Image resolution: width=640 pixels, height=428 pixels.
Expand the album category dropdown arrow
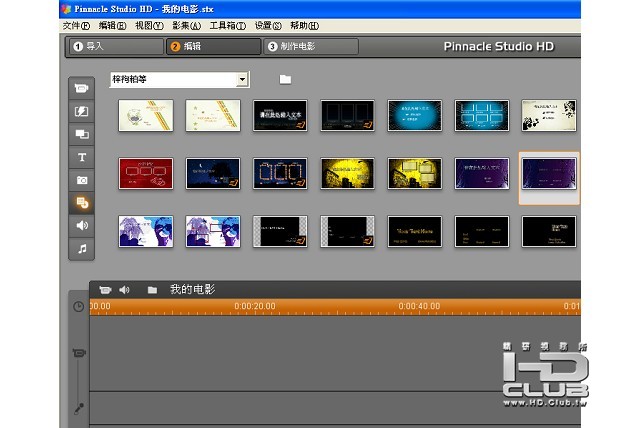tap(242, 79)
